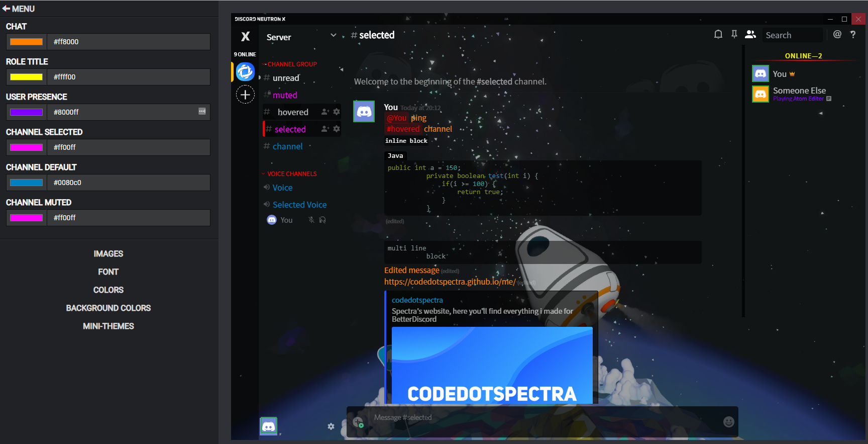
Task: Toggle the muted microphone icon beside You
Action: (x=311, y=220)
